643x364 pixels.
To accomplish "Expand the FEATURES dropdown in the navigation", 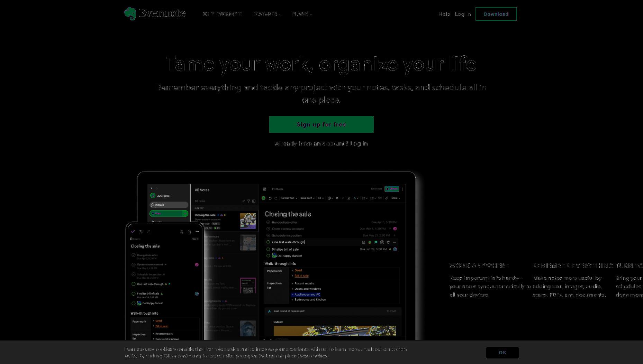I will (x=267, y=14).
